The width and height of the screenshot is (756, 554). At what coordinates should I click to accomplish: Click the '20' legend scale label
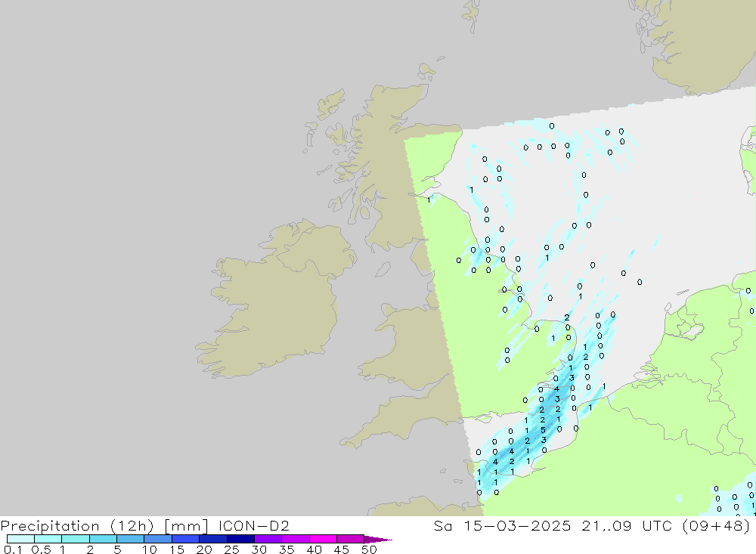click(204, 549)
